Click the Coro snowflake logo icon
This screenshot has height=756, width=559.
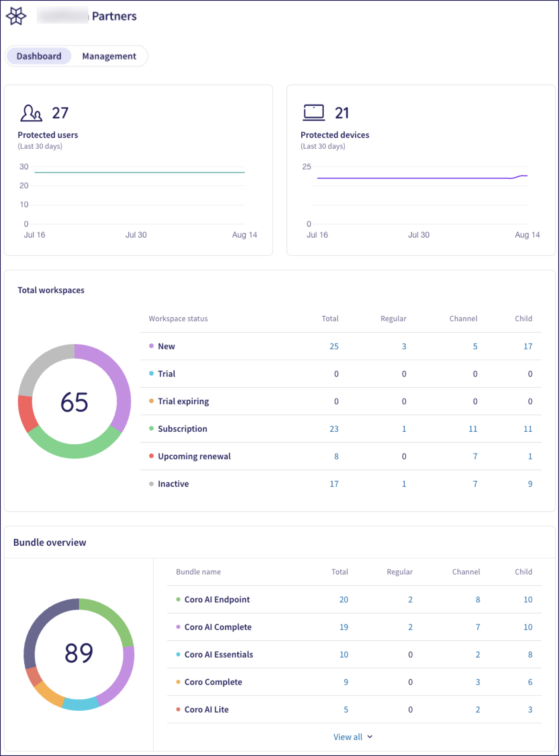16,16
